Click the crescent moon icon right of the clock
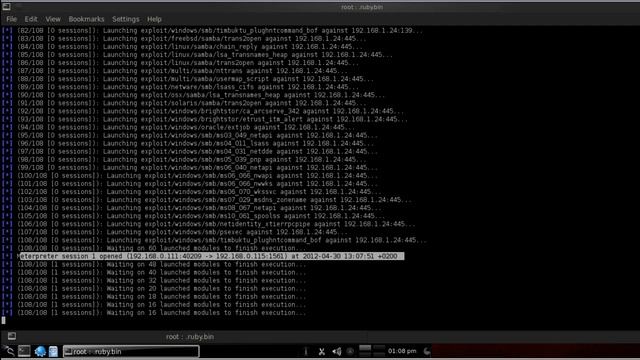The image size is (640, 360). coord(427,351)
